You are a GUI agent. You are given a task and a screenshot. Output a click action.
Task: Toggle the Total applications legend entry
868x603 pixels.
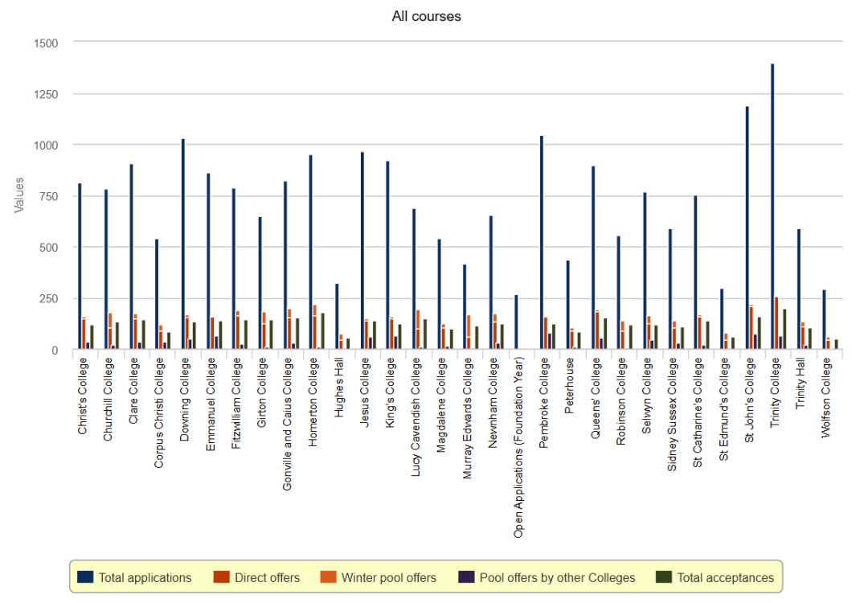pos(134,577)
